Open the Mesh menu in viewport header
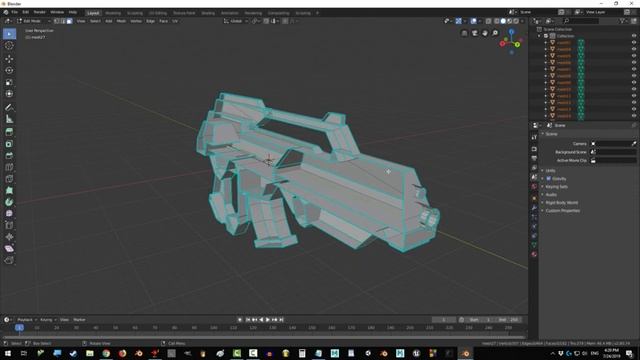Image resolution: width=640 pixels, height=360 pixels. tap(121, 21)
